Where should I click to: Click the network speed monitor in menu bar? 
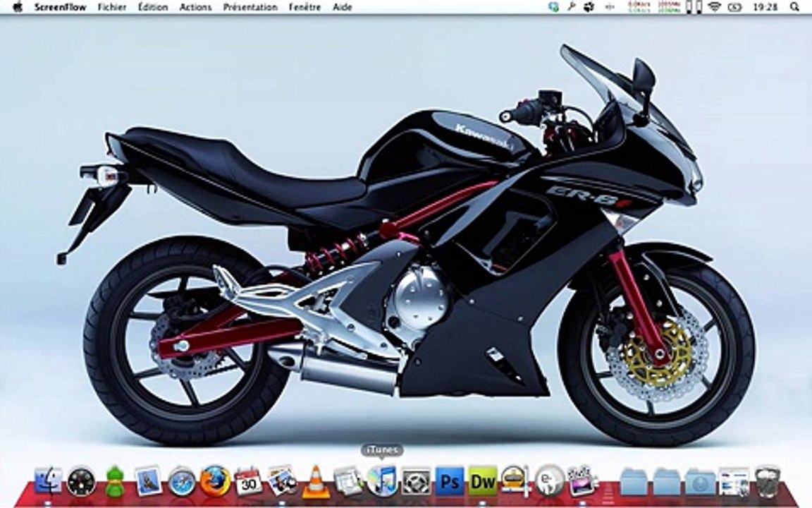639,7
